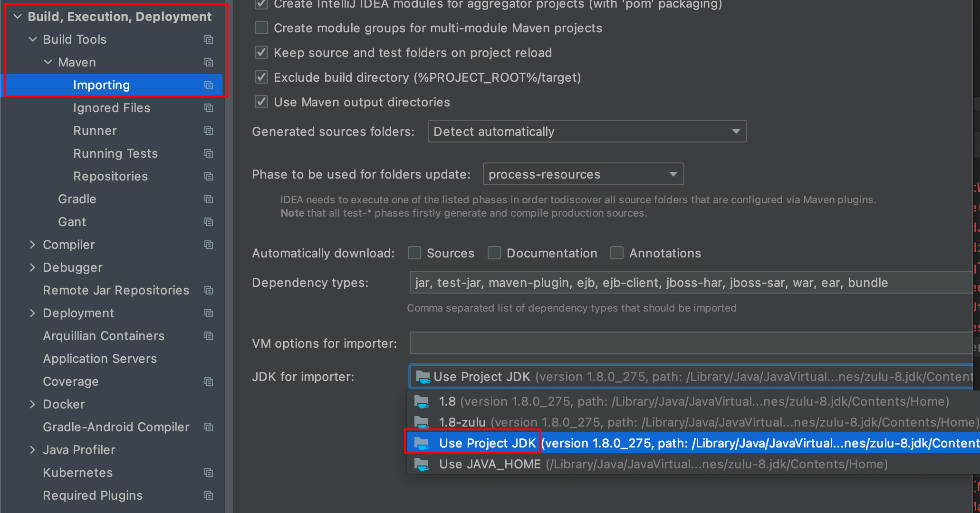Click project-level icon beside Runner
The width and height of the screenshot is (980, 513).
[x=208, y=131]
